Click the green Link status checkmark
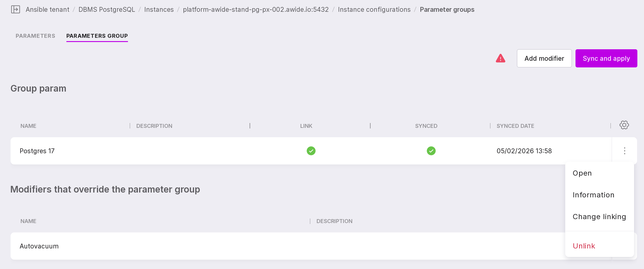This screenshot has width=644, height=269. (x=311, y=151)
